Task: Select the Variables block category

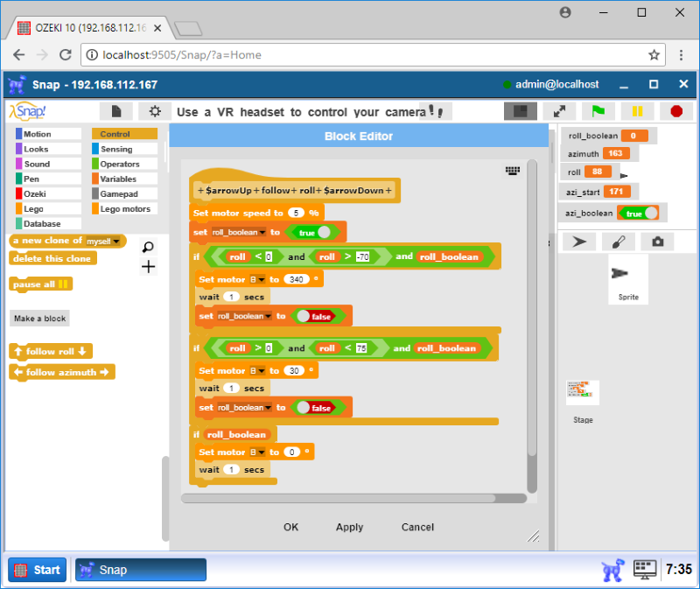Action: (x=124, y=179)
